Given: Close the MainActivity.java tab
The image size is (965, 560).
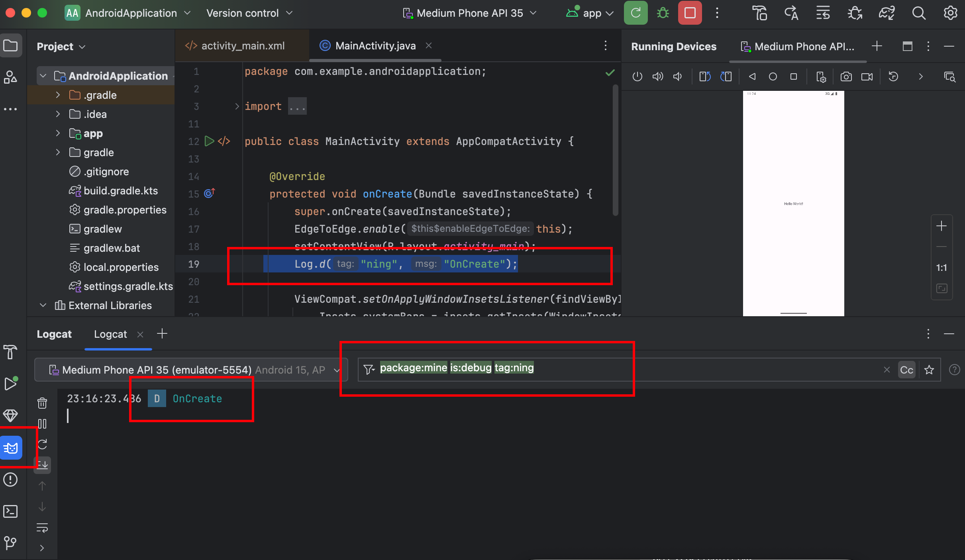Looking at the screenshot, I should 429,45.
